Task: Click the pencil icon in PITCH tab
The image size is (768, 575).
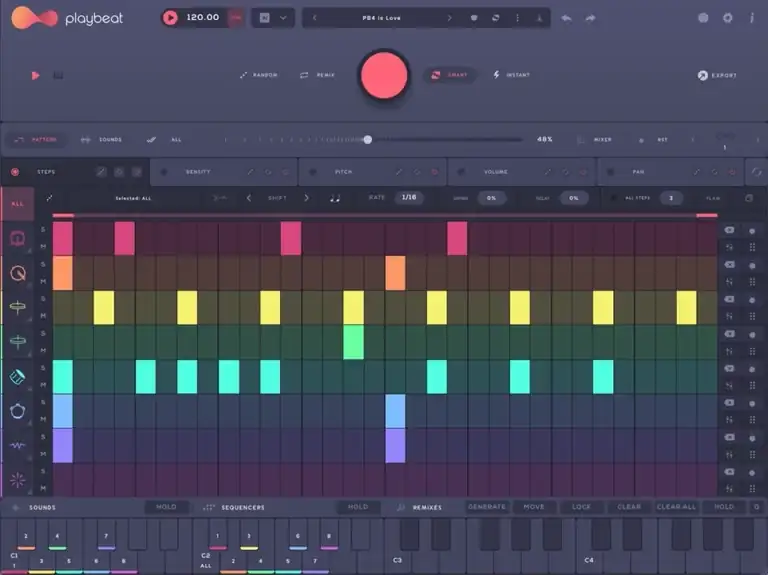Action: (x=399, y=172)
